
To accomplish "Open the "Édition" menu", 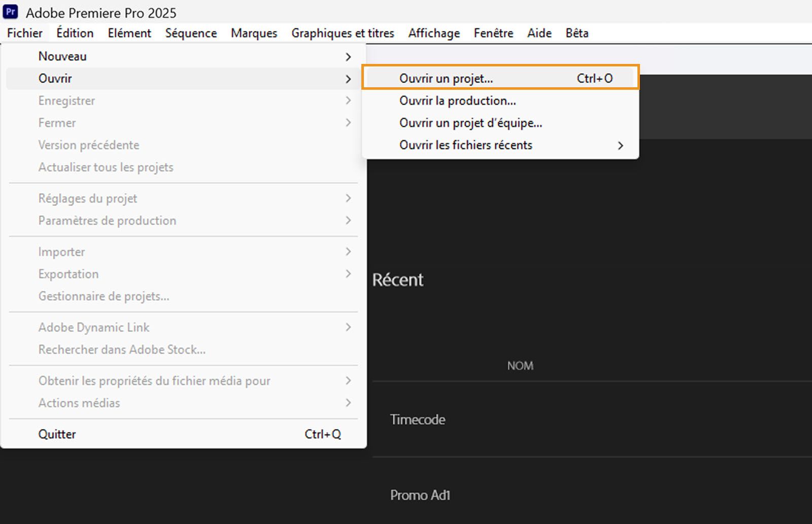I will coord(75,33).
